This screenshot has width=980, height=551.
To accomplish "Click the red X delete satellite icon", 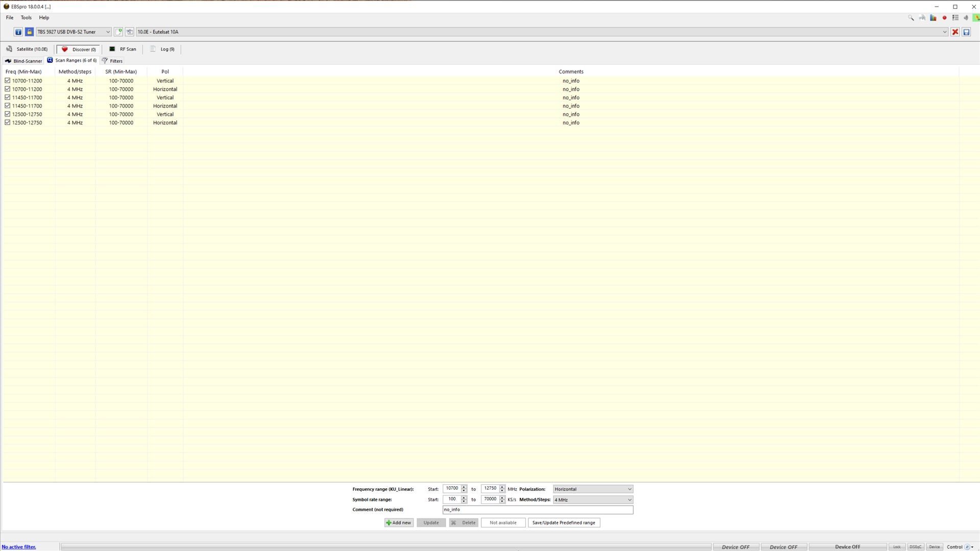I will [955, 32].
